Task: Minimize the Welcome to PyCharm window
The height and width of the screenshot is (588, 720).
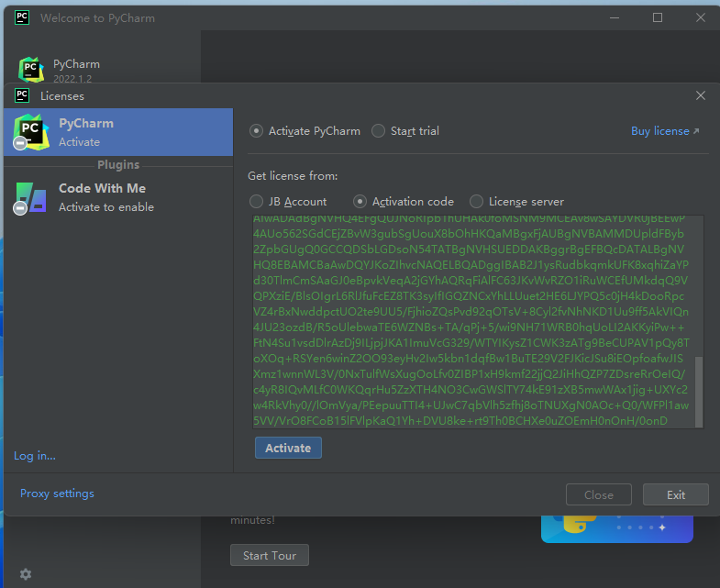Action: coord(615,17)
